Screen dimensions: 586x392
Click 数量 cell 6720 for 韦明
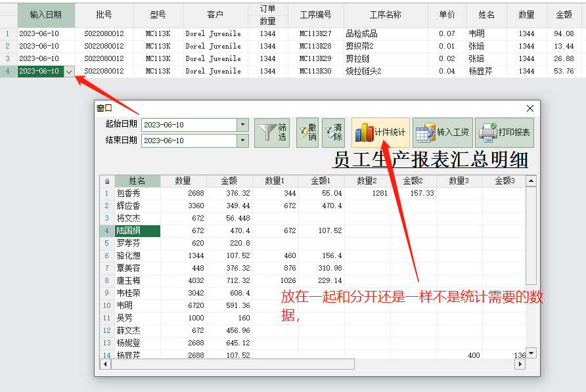pos(183,306)
